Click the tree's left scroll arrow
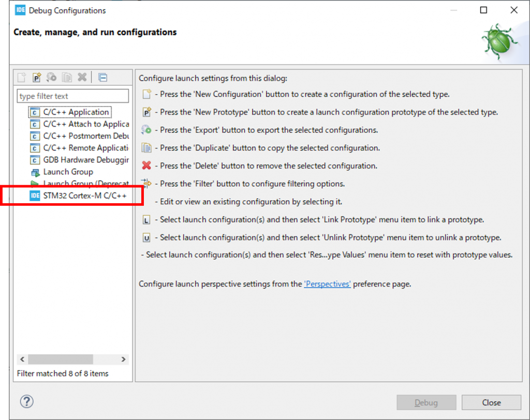Image resolution: width=530 pixels, height=420 pixels. [x=22, y=359]
